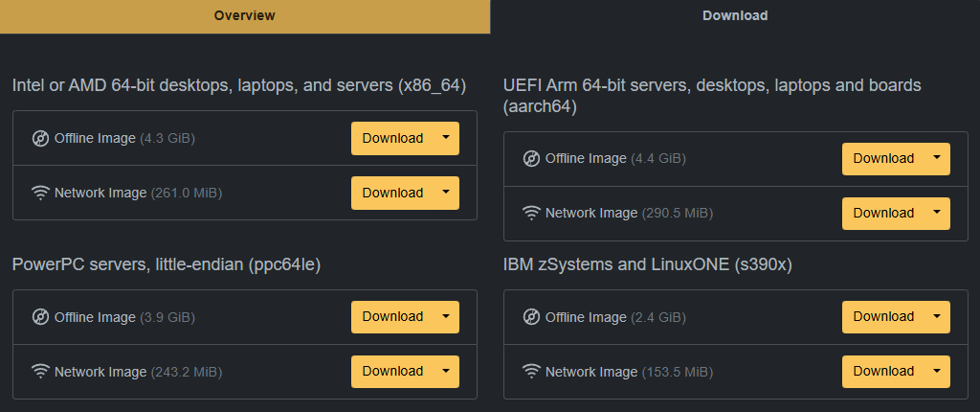Expand dropdown arrow for aarch64 Network Image
Screen dimensions: 980x412
coord(937,213)
